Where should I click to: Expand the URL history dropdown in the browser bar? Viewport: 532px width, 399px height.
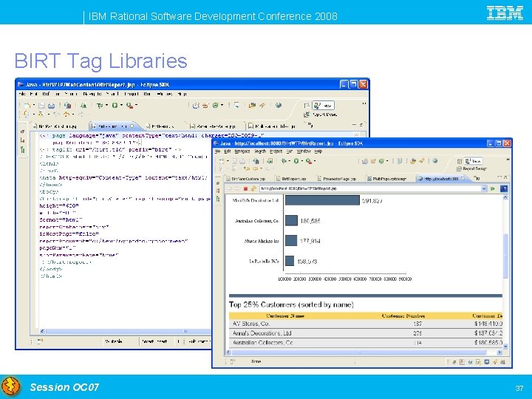484,188
